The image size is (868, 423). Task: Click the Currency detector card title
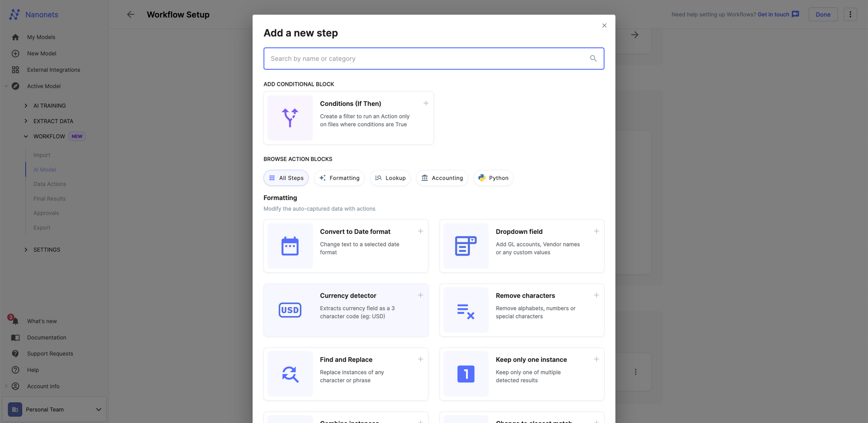[348, 295]
